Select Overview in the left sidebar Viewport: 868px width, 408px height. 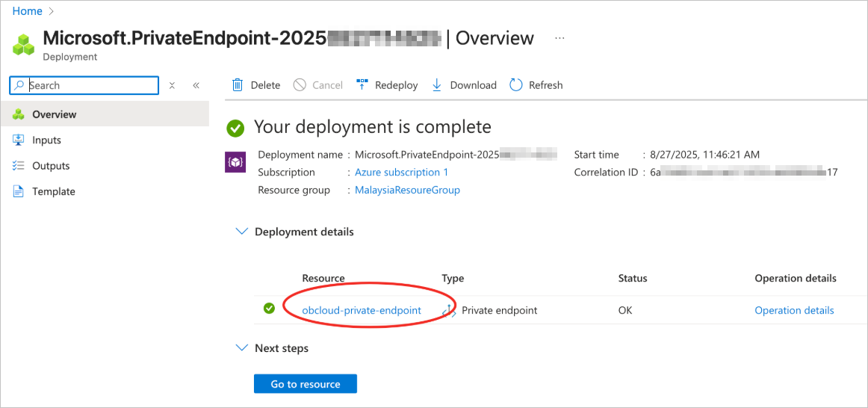tap(54, 114)
